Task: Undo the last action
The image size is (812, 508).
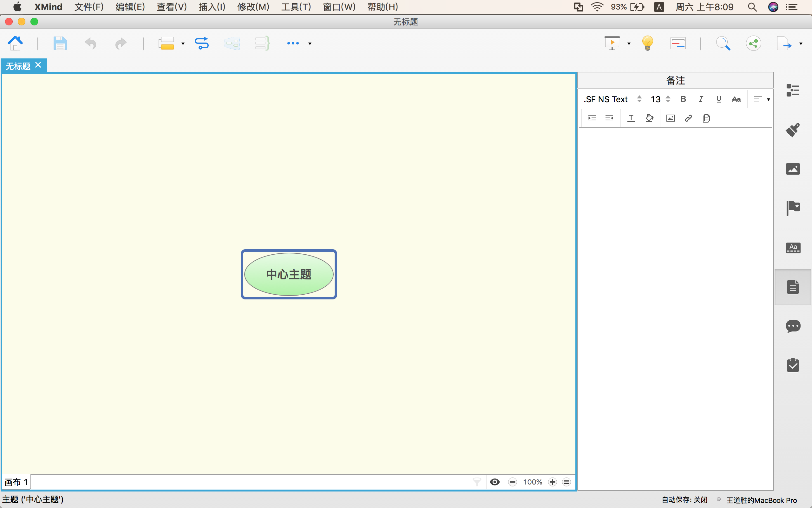Action: click(90, 43)
